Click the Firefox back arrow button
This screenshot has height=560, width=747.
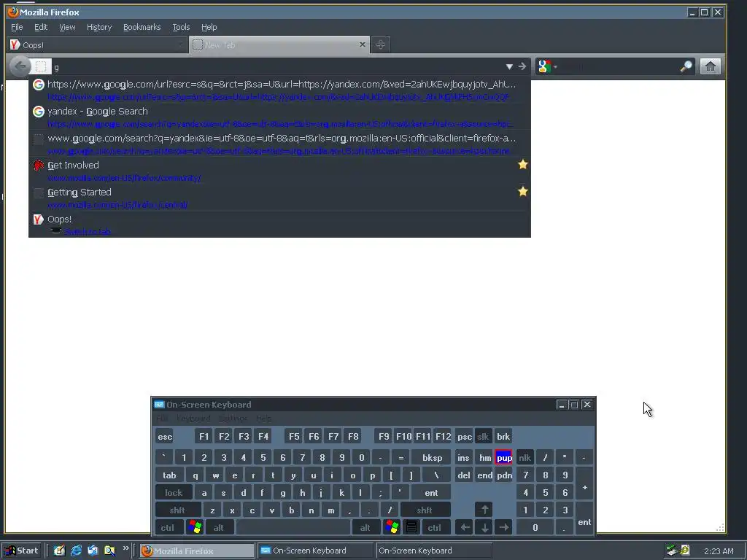20,66
